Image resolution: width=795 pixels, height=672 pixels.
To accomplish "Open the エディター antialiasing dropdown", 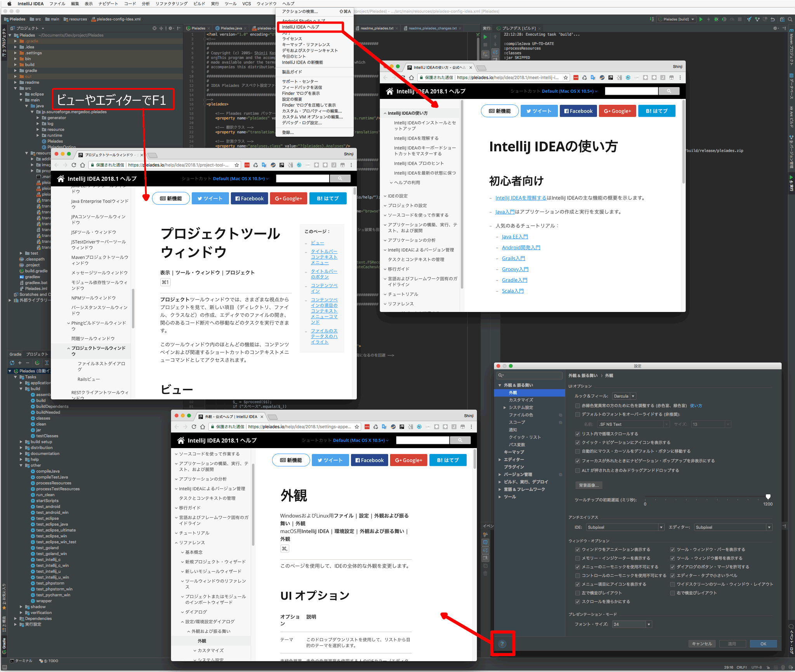I will point(733,527).
